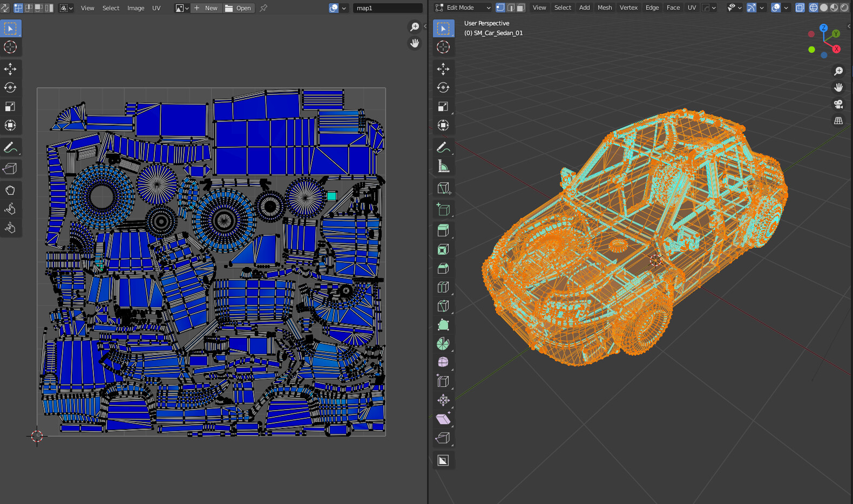Select the Inset Faces tool
853x504 pixels.
tap(443, 249)
